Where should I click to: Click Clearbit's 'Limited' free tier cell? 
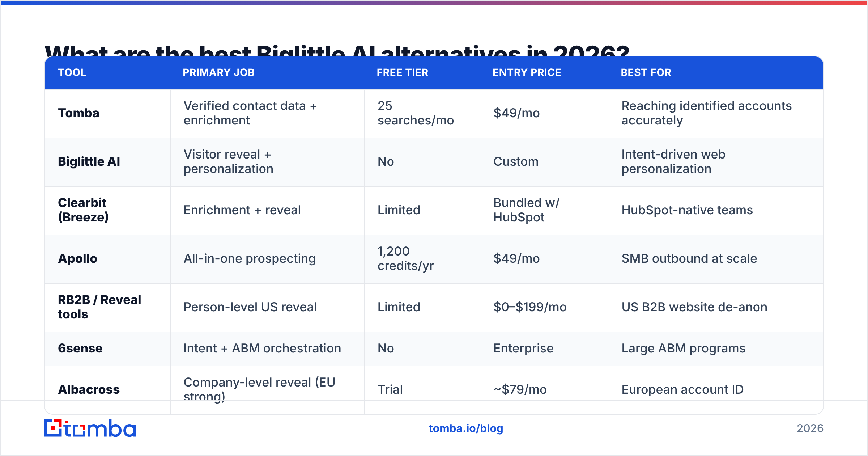(x=422, y=210)
